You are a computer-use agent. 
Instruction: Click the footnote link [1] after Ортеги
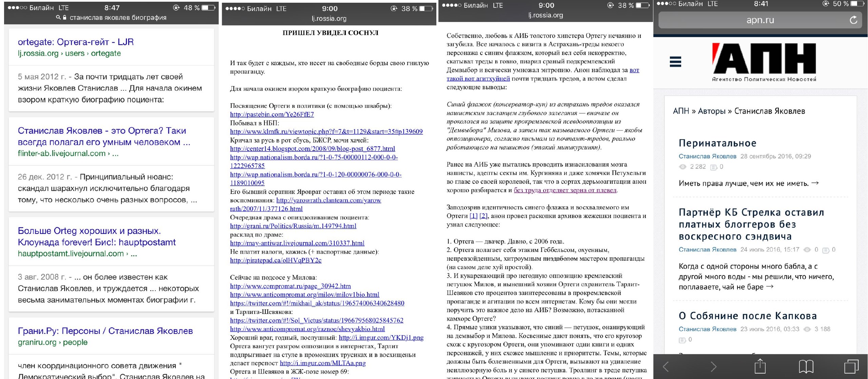click(473, 216)
